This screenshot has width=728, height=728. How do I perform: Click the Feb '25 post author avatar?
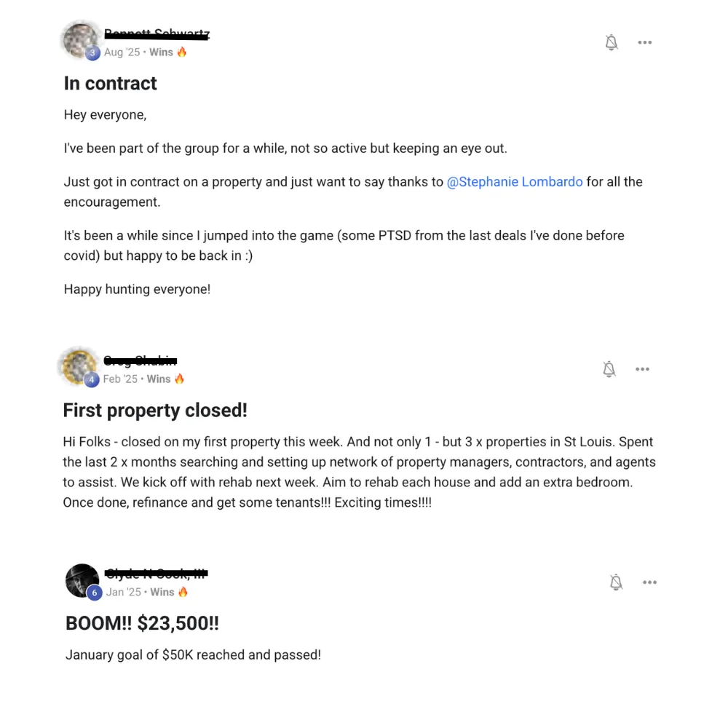coord(79,367)
